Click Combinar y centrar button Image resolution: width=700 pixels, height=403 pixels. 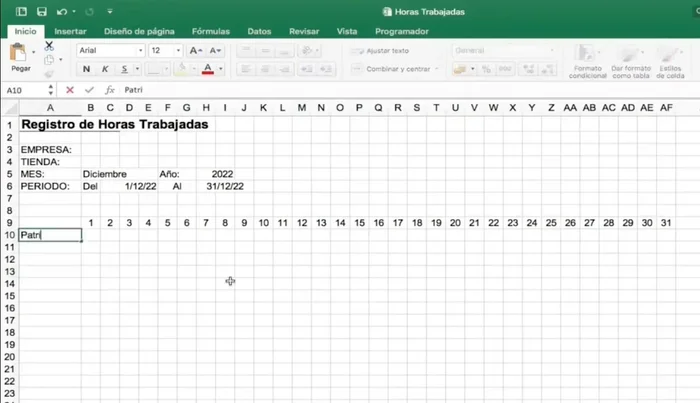tap(391, 69)
